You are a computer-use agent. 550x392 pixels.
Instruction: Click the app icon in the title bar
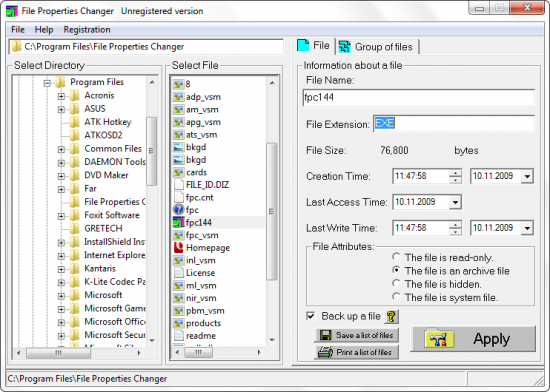(12, 11)
